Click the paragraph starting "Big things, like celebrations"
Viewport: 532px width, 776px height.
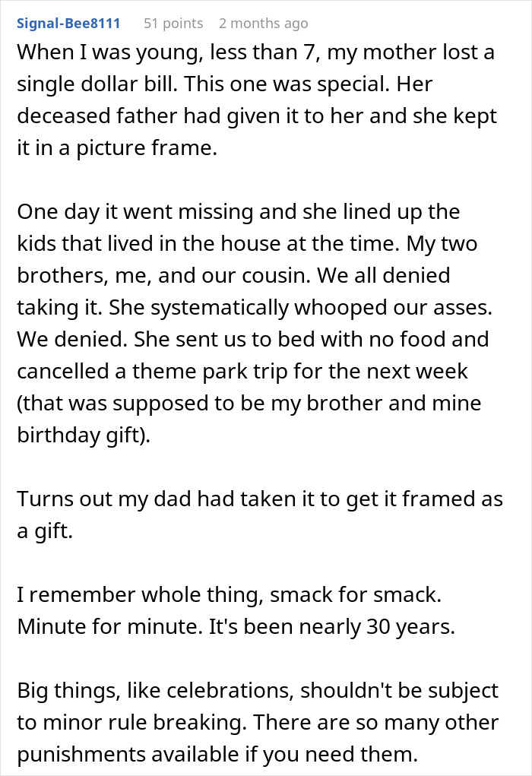(x=258, y=721)
